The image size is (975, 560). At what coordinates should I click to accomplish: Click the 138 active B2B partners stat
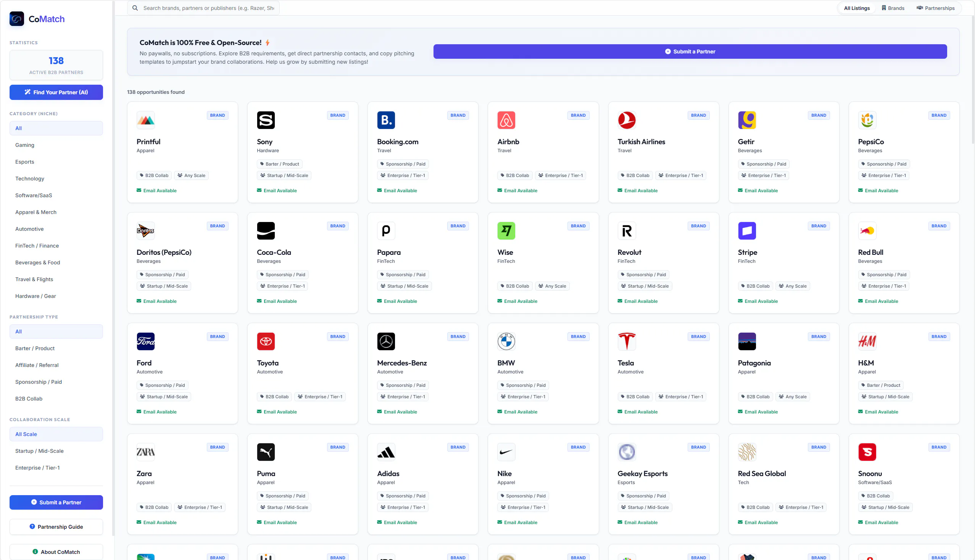click(56, 65)
